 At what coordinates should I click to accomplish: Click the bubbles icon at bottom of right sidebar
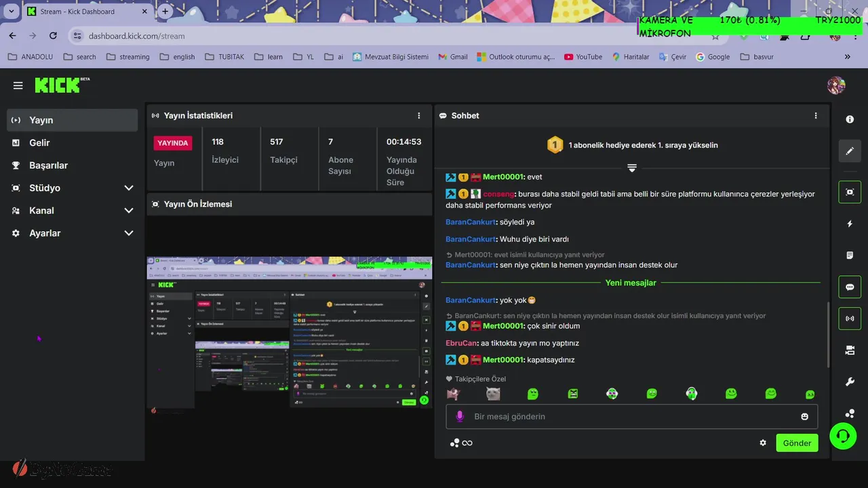click(x=850, y=413)
